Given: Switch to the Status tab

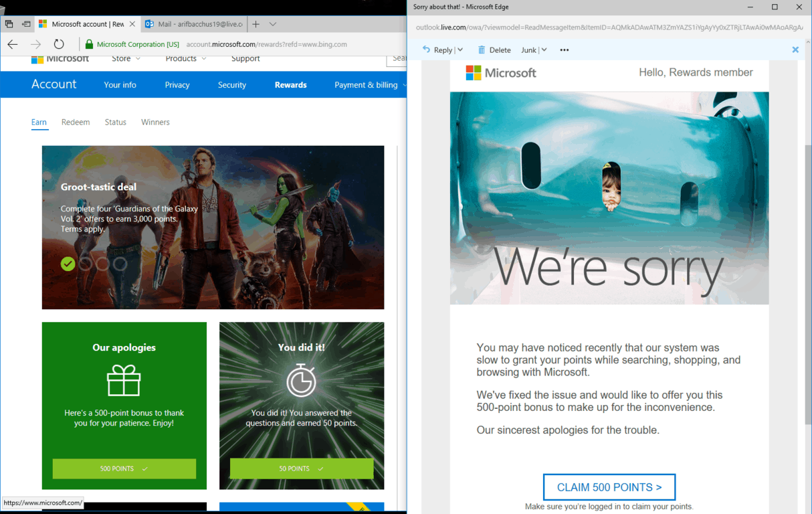Looking at the screenshot, I should pyautogui.click(x=115, y=122).
